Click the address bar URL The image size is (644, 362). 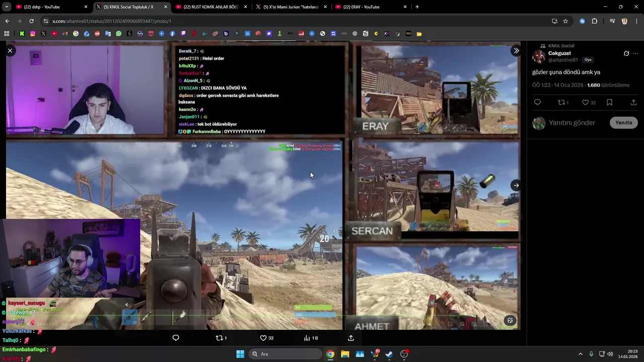[112, 21]
